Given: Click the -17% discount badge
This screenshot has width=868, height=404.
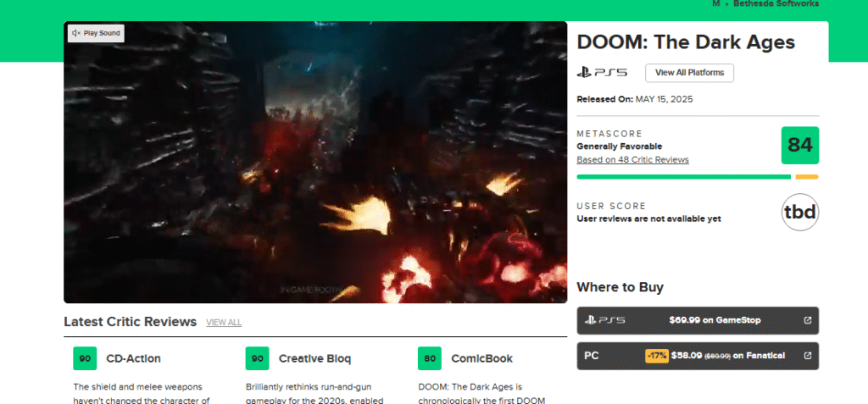Looking at the screenshot, I should point(657,356).
